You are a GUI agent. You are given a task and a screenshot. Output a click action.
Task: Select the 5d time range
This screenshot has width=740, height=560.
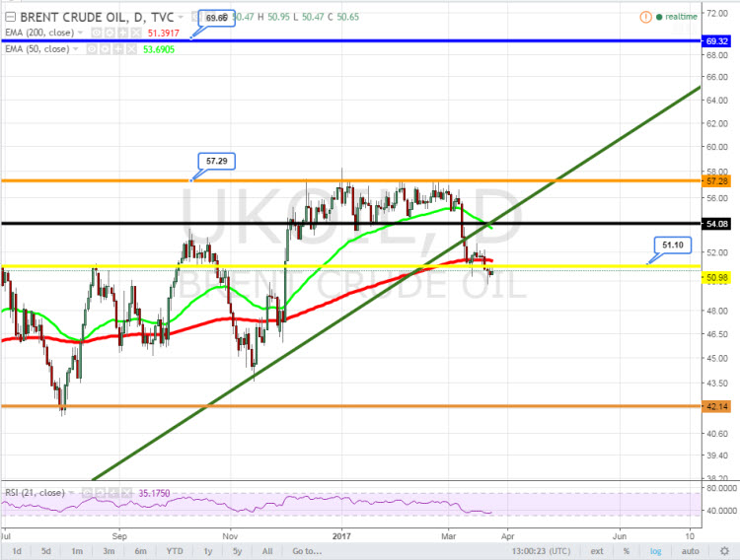coord(45,551)
